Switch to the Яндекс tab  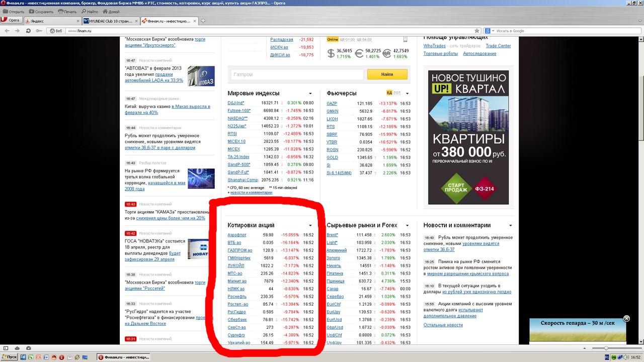point(52,21)
